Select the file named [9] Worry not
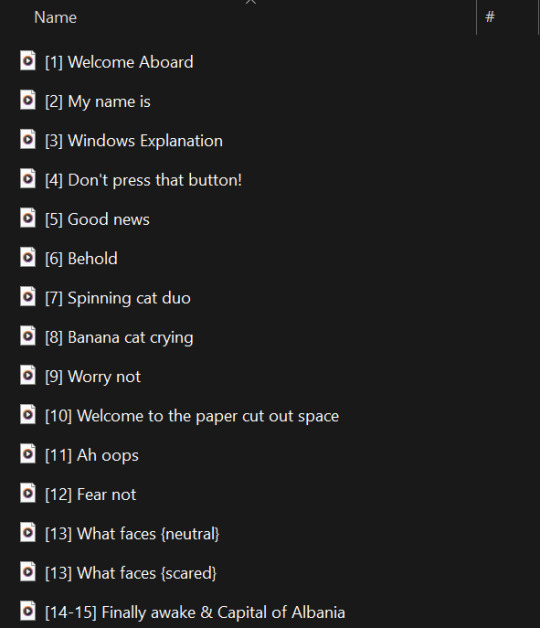The image size is (540, 628). pyautogui.click(x=93, y=377)
